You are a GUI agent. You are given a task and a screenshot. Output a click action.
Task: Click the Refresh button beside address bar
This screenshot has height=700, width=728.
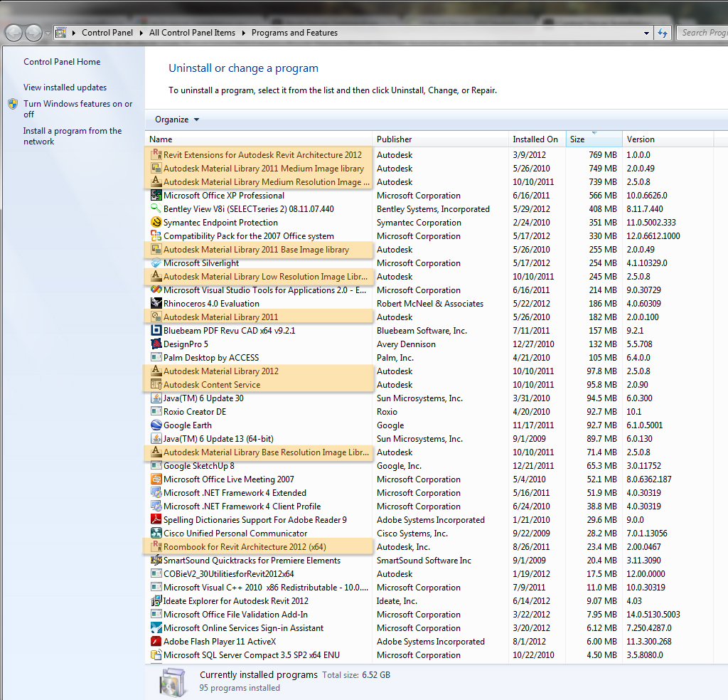pyautogui.click(x=663, y=33)
